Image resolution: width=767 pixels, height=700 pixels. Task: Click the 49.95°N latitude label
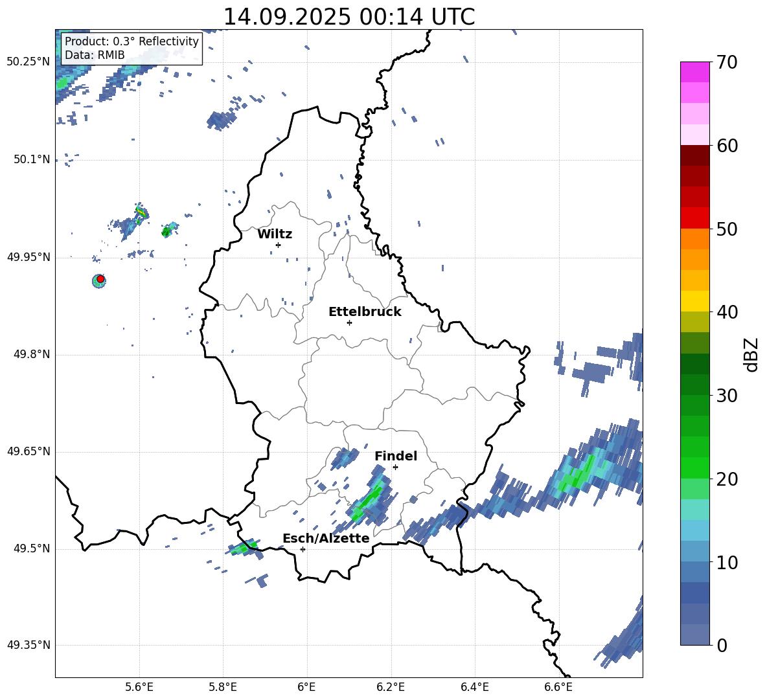[29, 256]
